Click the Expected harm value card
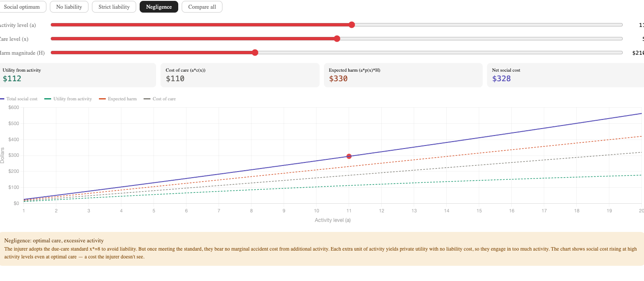This screenshot has height=281, width=644. click(403, 75)
